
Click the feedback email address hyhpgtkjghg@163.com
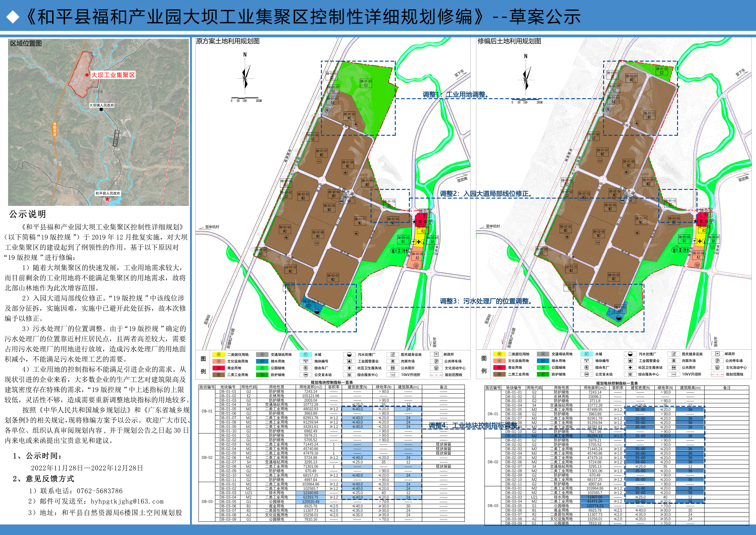click(127, 501)
